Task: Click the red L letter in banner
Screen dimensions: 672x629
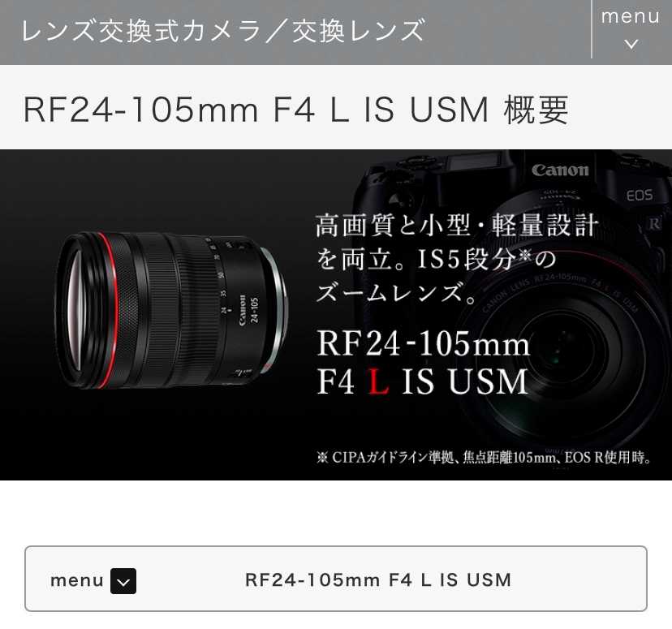Action: [x=378, y=381]
